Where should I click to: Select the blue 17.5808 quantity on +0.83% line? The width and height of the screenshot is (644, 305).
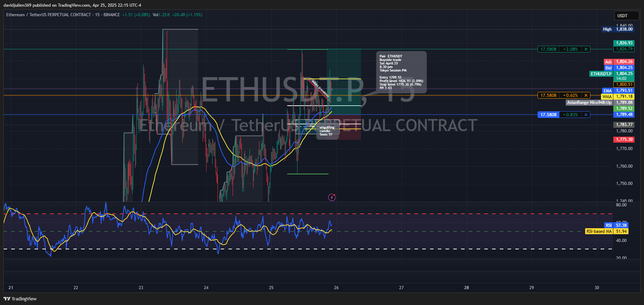point(548,115)
